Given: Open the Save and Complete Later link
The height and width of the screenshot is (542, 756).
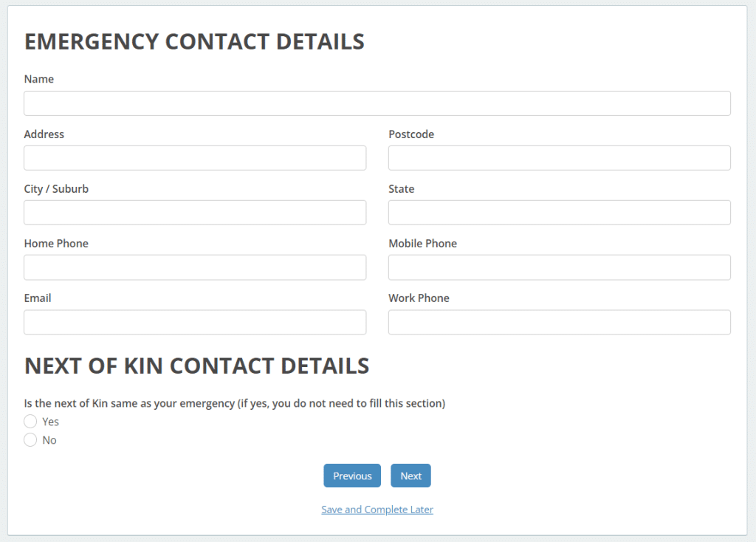Looking at the screenshot, I should [x=377, y=510].
